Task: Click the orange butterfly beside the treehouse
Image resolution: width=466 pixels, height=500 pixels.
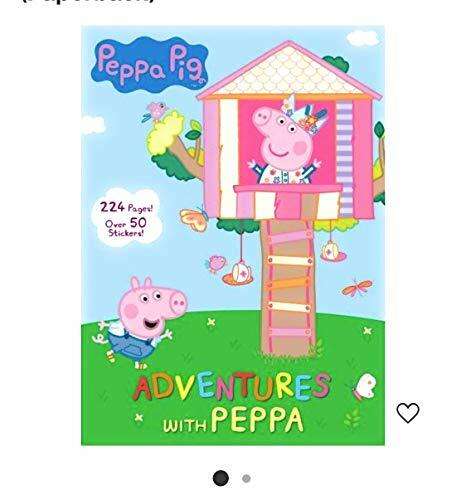Action: [x=194, y=218]
